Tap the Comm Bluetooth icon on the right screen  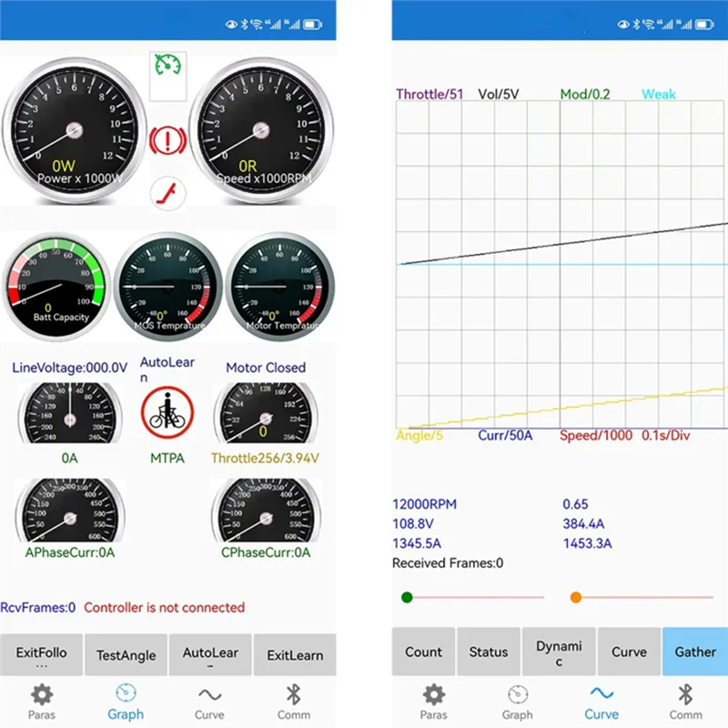point(685,694)
